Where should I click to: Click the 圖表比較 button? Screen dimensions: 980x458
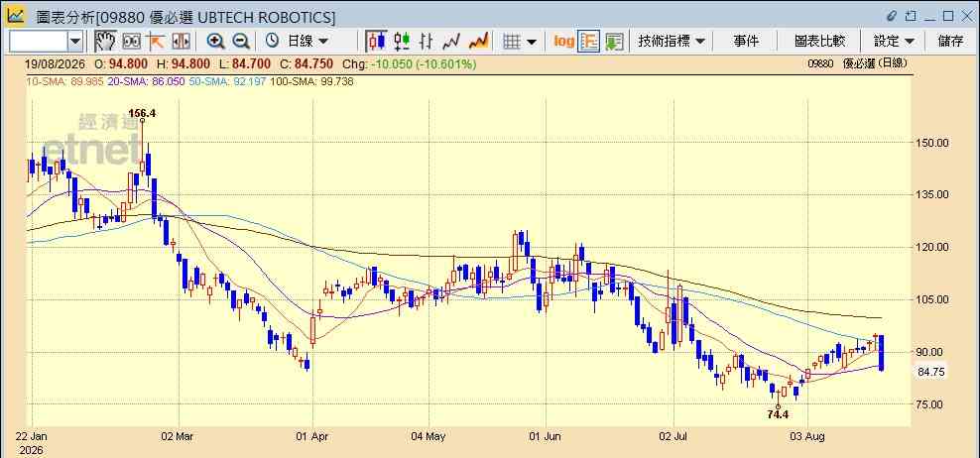pyautogui.click(x=819, y=42)
